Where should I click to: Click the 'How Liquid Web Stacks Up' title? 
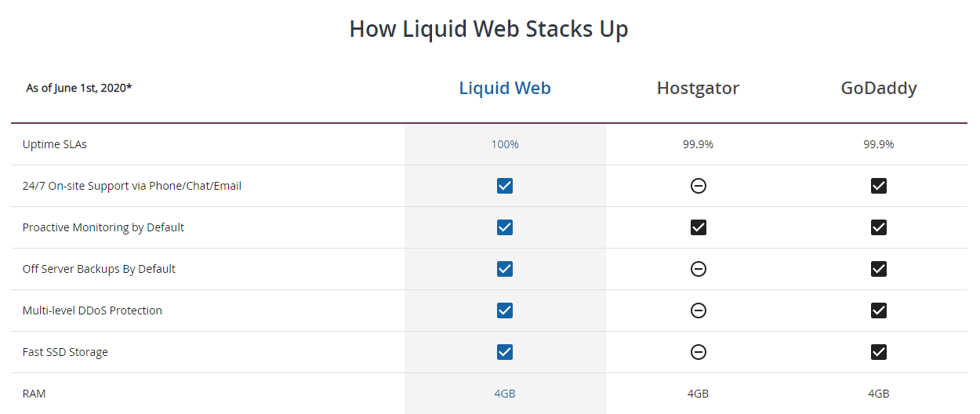click(x=488, y=29)
